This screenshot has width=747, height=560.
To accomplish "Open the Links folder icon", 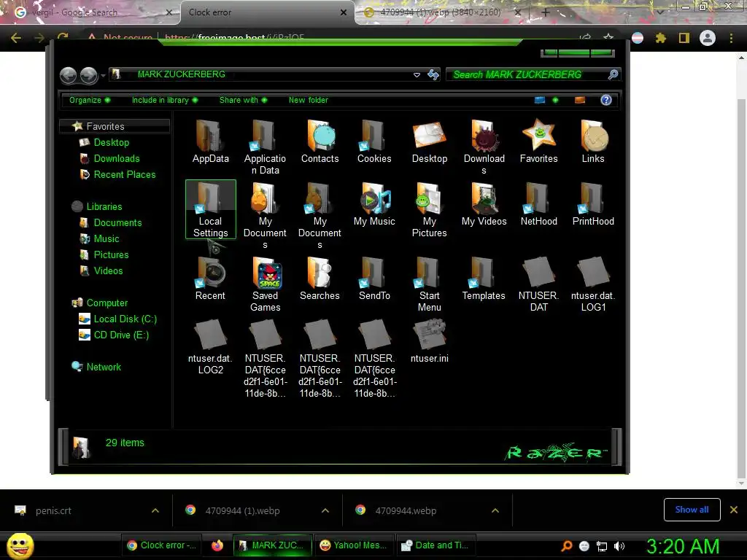I will 593,136.
